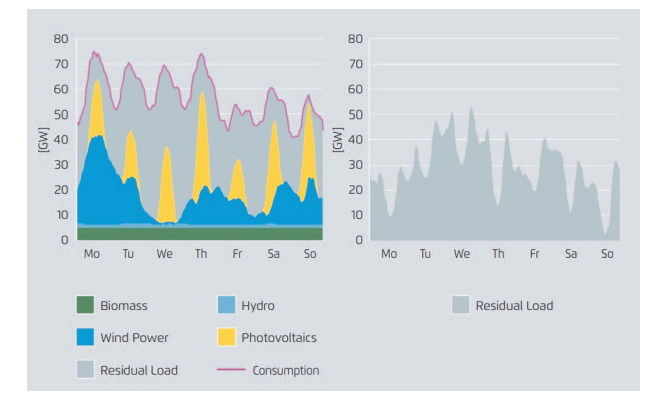Click the light blue Hydro legend swatch
The height and width of the screenshot is (394, 645).
coord(226,305)
